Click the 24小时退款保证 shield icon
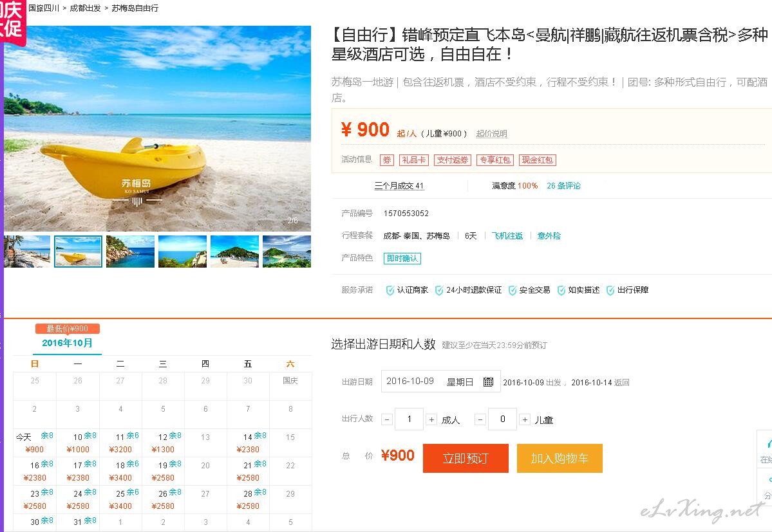 tap(439, 290)
